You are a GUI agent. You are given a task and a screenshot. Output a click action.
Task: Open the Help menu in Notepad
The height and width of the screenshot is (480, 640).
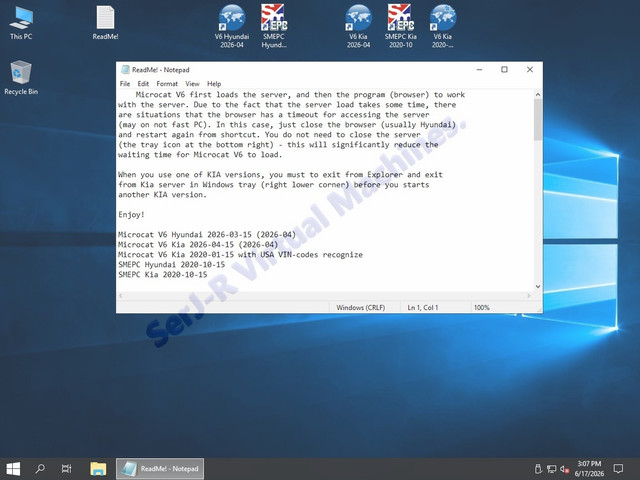click(214, 84)
